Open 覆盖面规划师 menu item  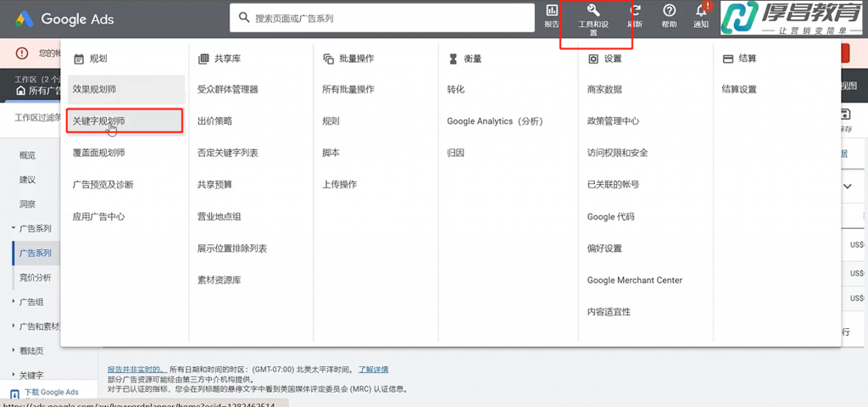[98, 153]
